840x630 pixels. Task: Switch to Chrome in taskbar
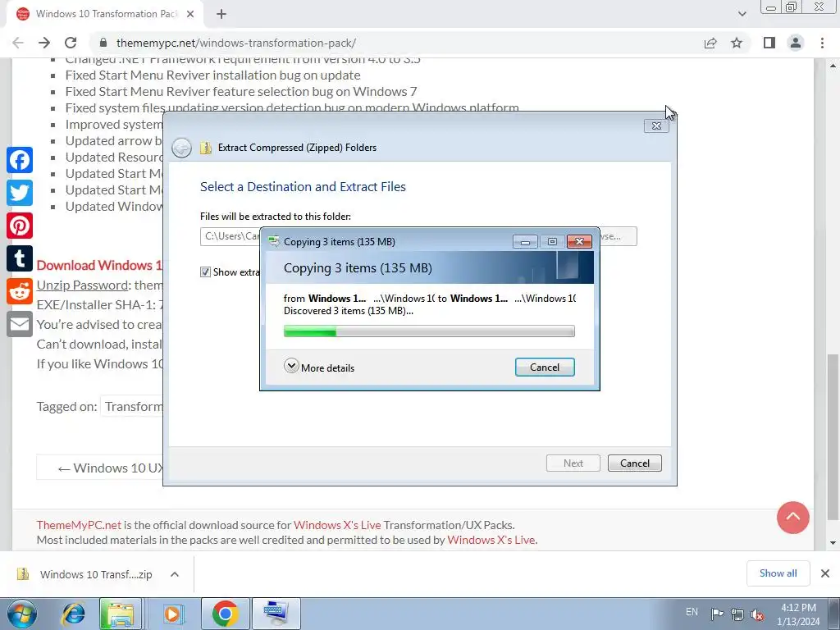225,614
